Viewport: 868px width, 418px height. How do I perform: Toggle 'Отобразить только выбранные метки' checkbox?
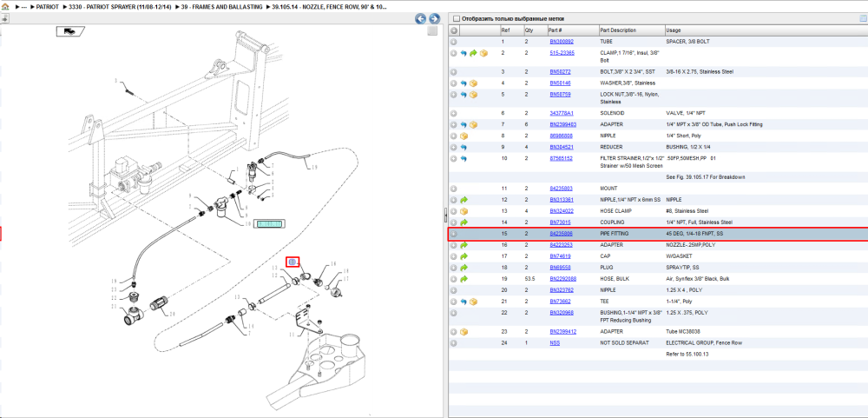coord(456,18)
